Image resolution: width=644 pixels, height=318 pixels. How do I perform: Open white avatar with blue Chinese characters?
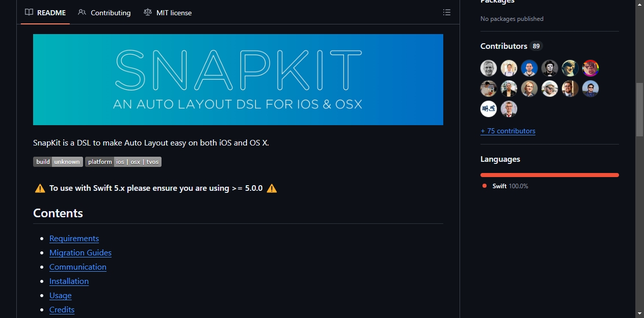[489, 109]
